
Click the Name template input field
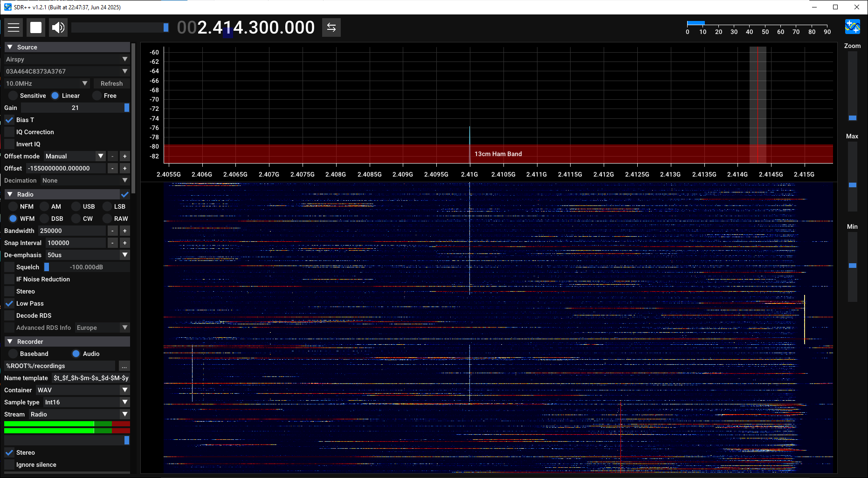click(x=90, y=378)
